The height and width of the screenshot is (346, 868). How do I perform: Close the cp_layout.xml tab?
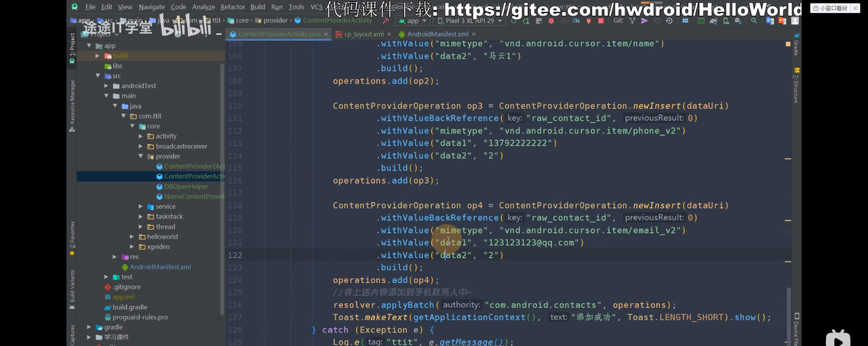click(x=389, y=34)
